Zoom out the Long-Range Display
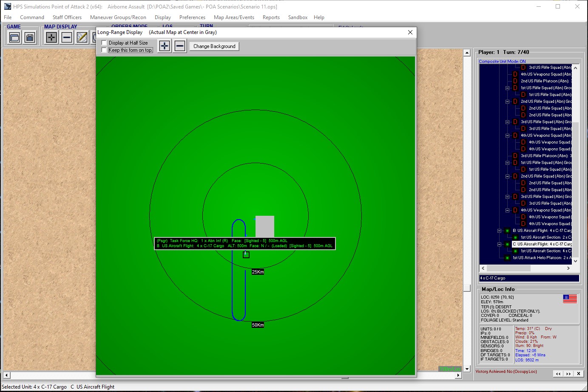 click(x=180, y=46)
